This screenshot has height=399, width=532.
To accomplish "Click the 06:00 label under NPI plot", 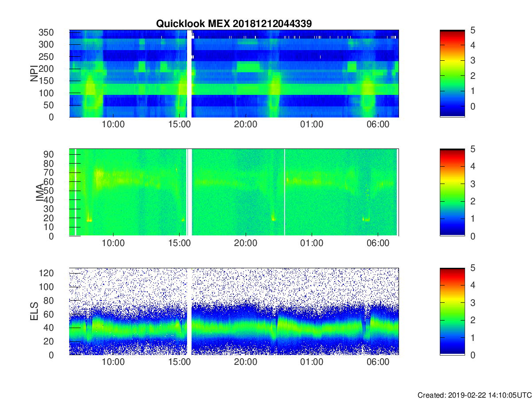I will point(378,125).
